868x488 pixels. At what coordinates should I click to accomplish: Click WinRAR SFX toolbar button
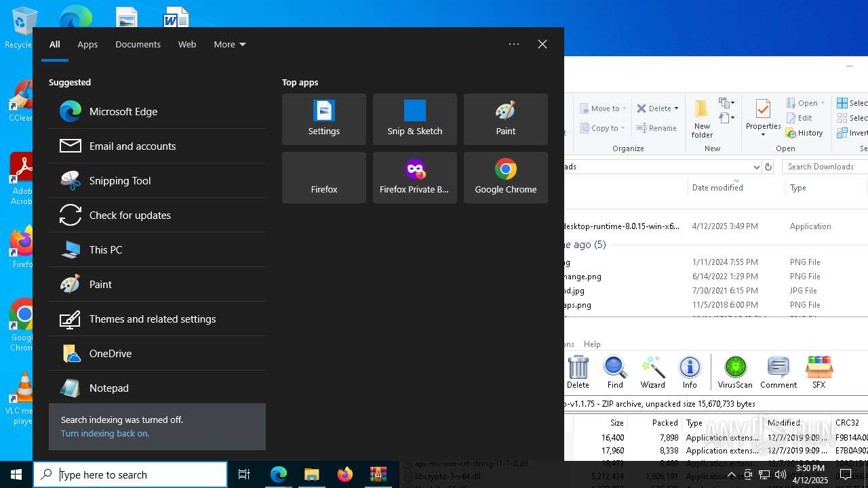[x=819, y=372]
